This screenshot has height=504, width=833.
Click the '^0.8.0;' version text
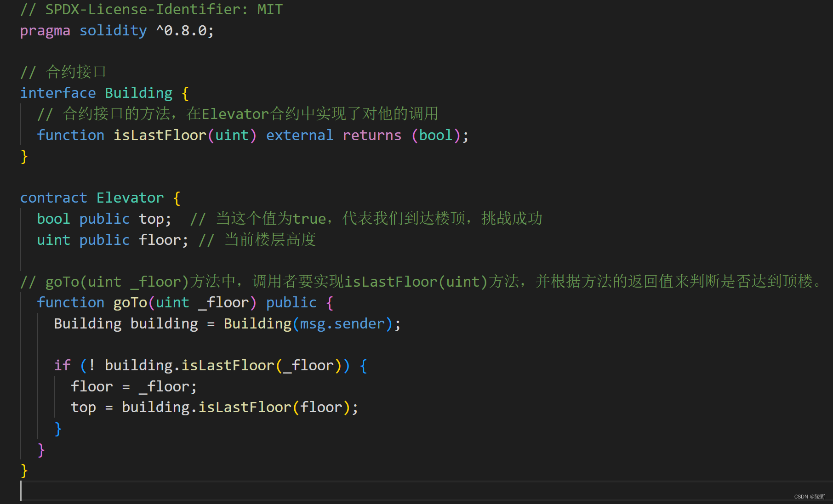click(x=185, y=31)
